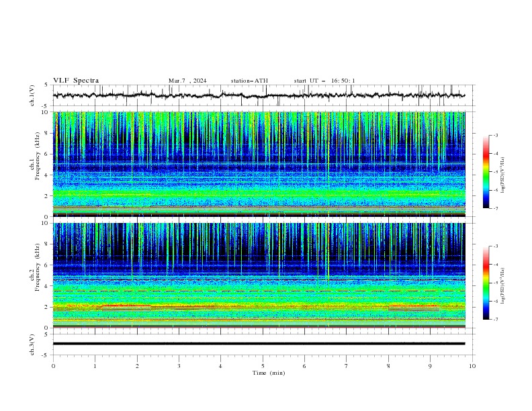Click the time axis tick label '2'
Screen dimensions: 532x411
tap(137, 366)
